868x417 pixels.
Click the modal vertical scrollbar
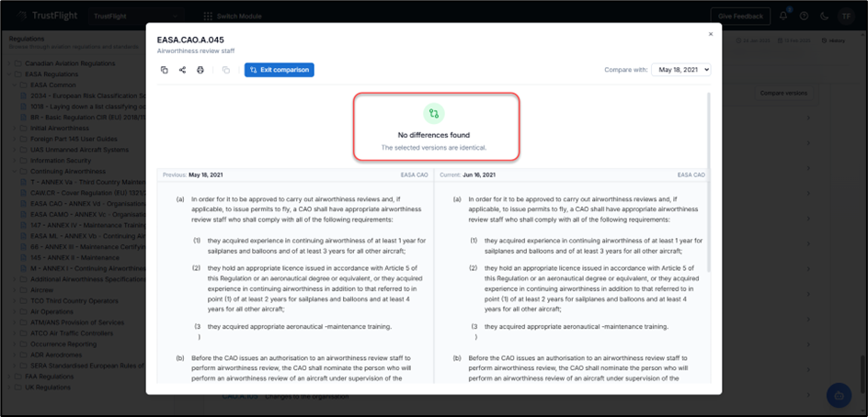click(707, 184)
